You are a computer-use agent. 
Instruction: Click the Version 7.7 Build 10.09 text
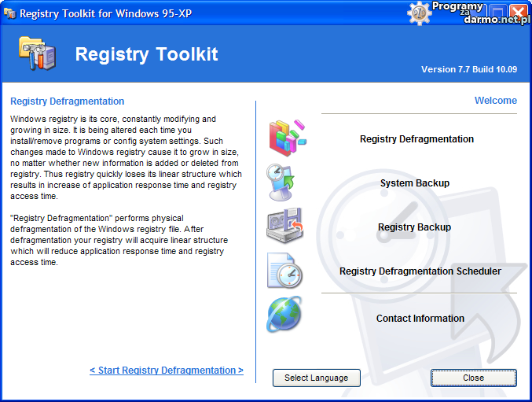click(468, 69)
